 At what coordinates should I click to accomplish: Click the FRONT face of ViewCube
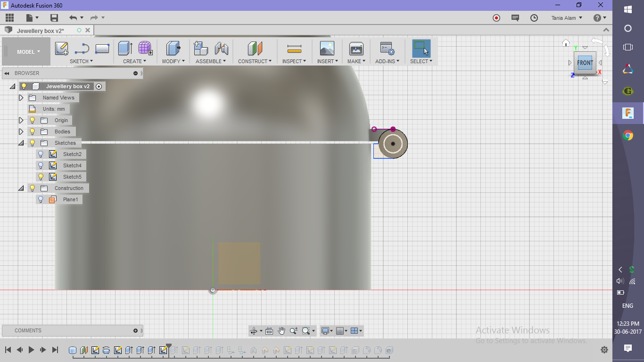[585, 63]
